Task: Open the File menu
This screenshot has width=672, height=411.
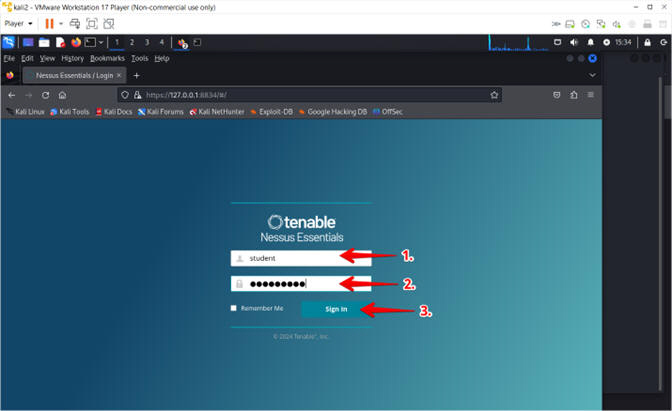Action: [9, 58]
